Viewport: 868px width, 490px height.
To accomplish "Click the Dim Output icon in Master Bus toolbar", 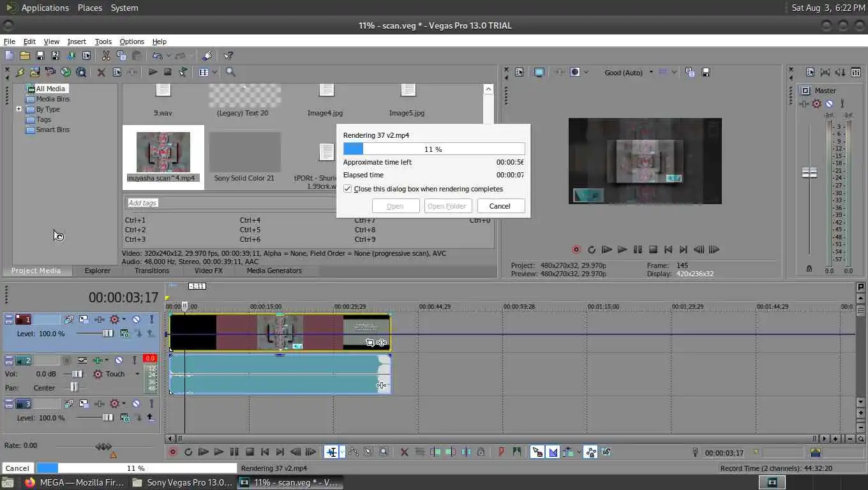I will [841, 73].
